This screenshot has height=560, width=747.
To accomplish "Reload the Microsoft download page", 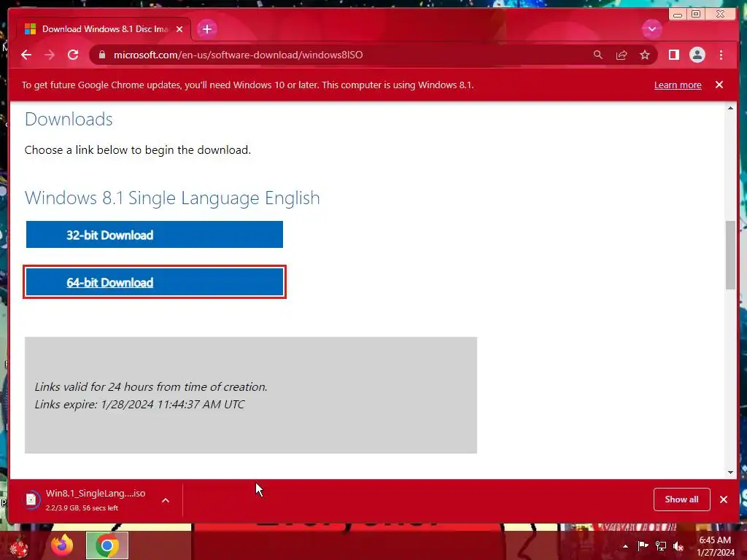I will point(73,55).
